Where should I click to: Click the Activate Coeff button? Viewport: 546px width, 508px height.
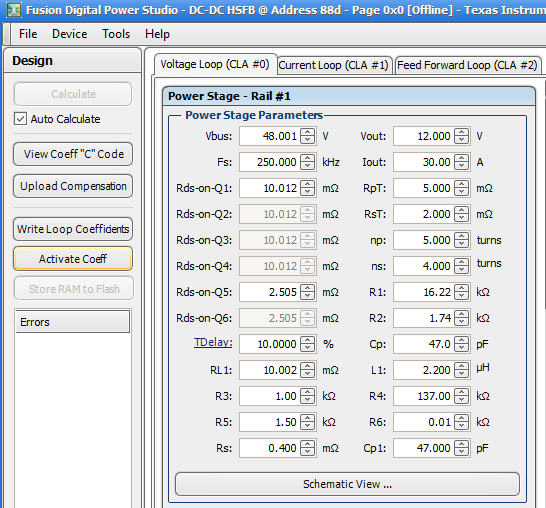[x=73, y=259]
